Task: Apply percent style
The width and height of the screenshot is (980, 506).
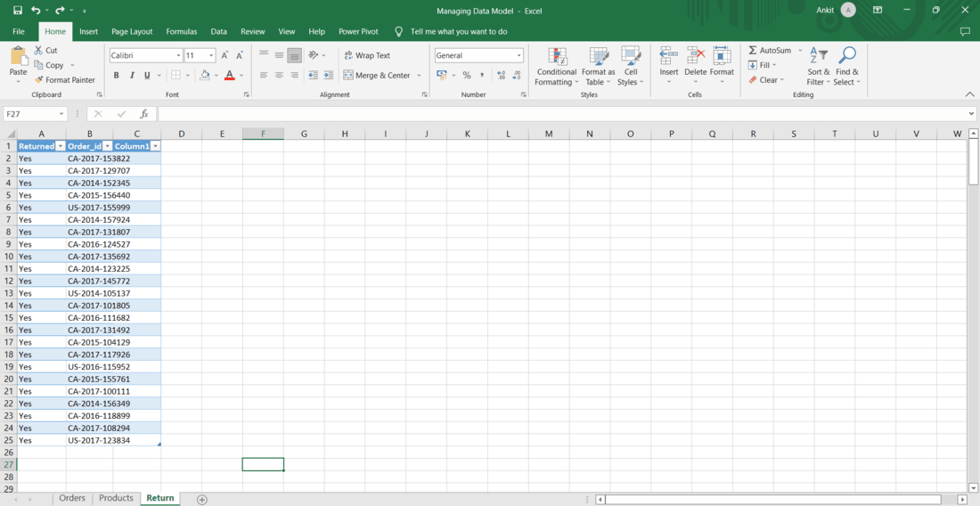Action: [x=466, y=75]
